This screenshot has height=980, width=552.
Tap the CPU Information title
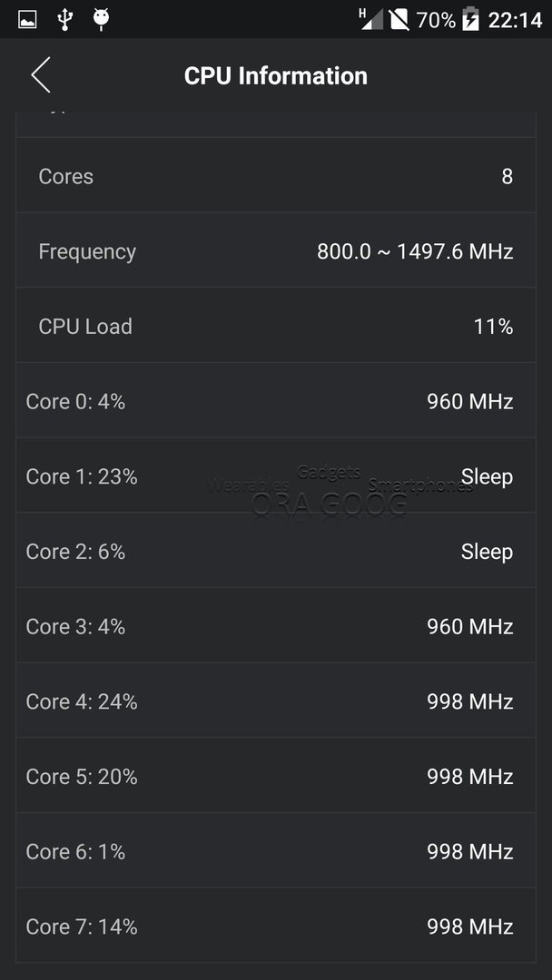(276, 75)
